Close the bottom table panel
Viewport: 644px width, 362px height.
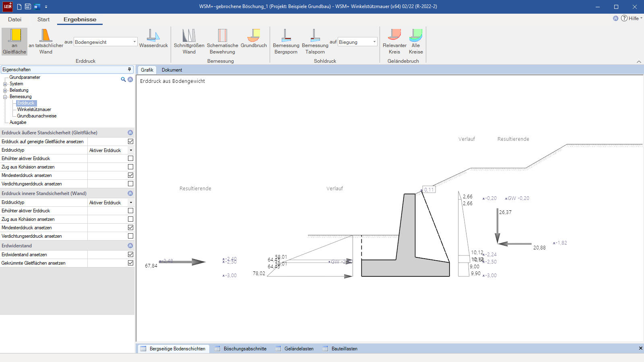(640, 348)
